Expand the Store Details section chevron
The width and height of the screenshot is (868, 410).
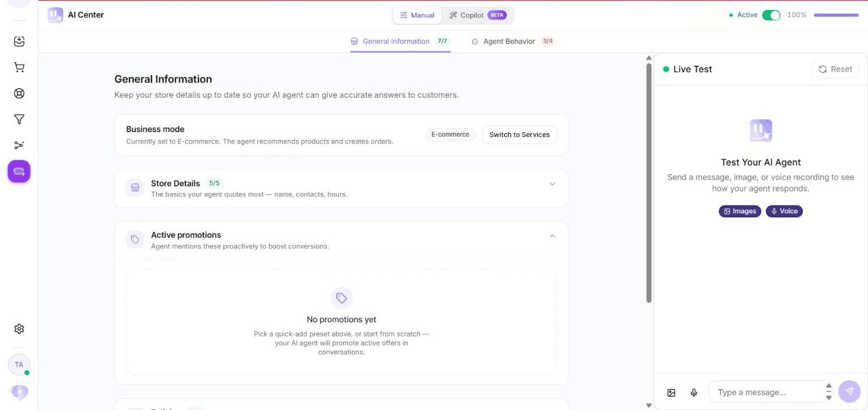553,184
